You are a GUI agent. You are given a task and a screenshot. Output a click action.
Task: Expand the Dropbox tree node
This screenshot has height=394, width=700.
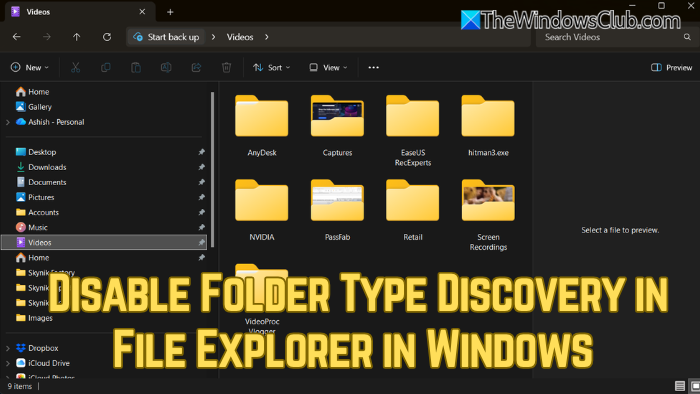point(8,348)
